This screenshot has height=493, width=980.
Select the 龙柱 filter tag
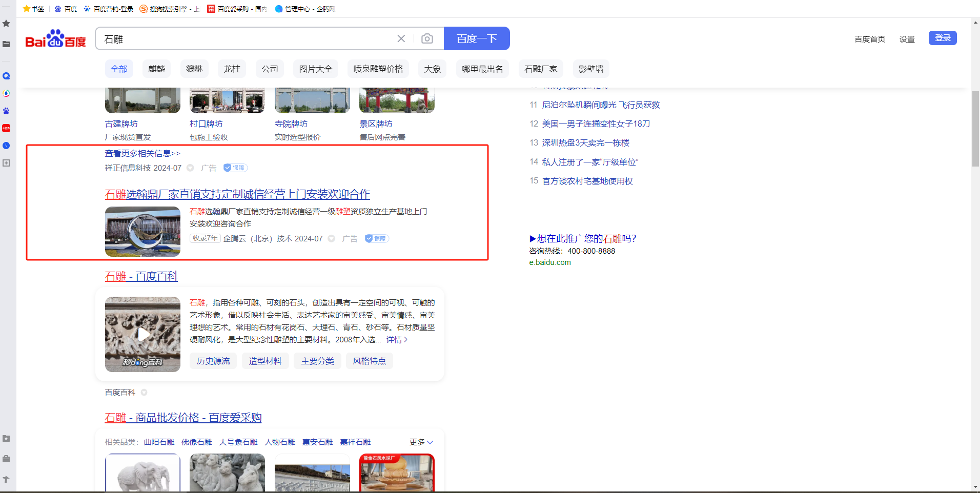(x=232, y=69)
